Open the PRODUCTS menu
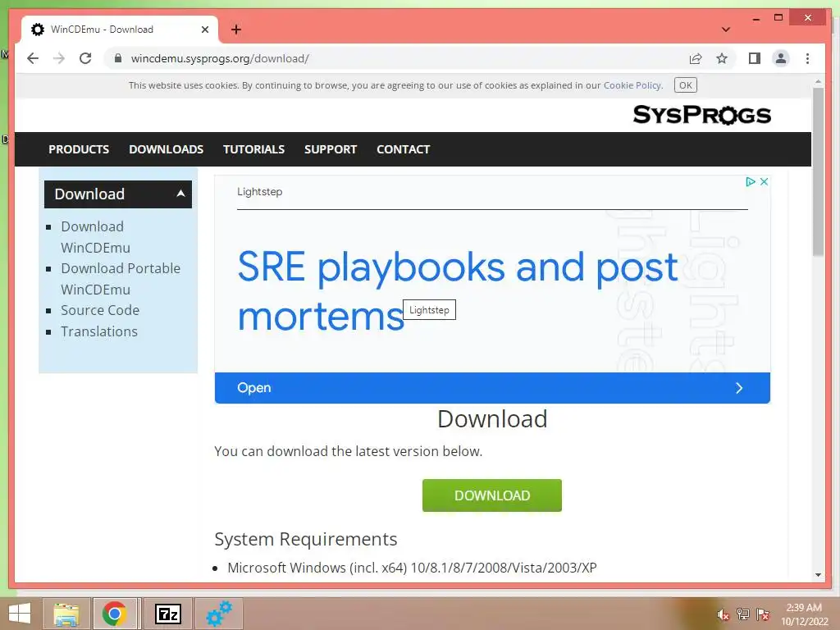The width and height of the screenshot is (840, 630). click(x=79, y=149)
